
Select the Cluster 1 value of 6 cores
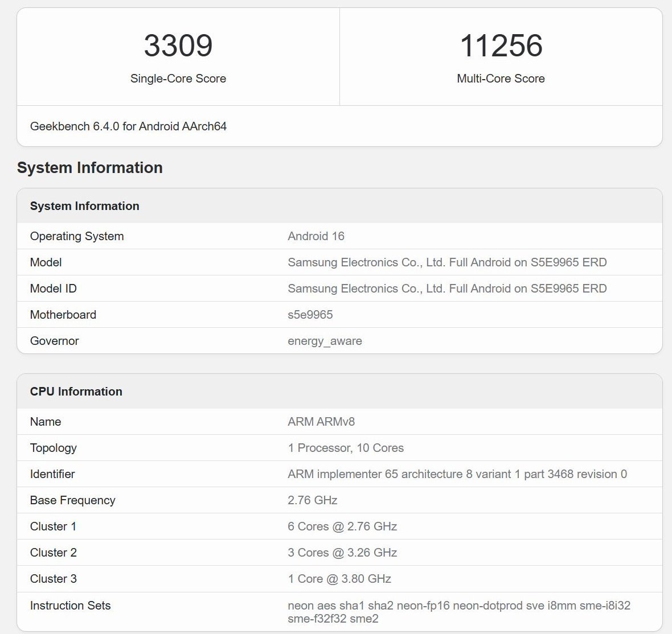(x=342, y=526)
